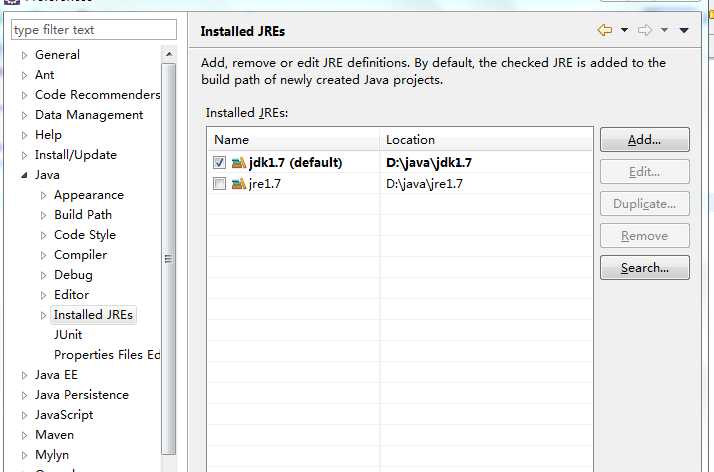The image size is (714, 472).
Task: Expand the Compiler subnode
Action: click(43, 255)
